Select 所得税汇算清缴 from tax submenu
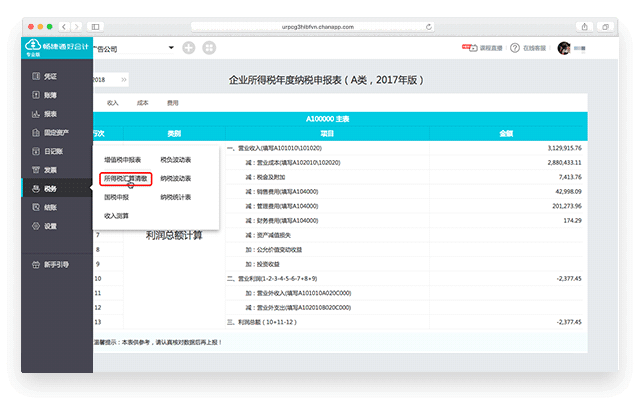The height and width of the screenshot is (405, 640). 125,178
